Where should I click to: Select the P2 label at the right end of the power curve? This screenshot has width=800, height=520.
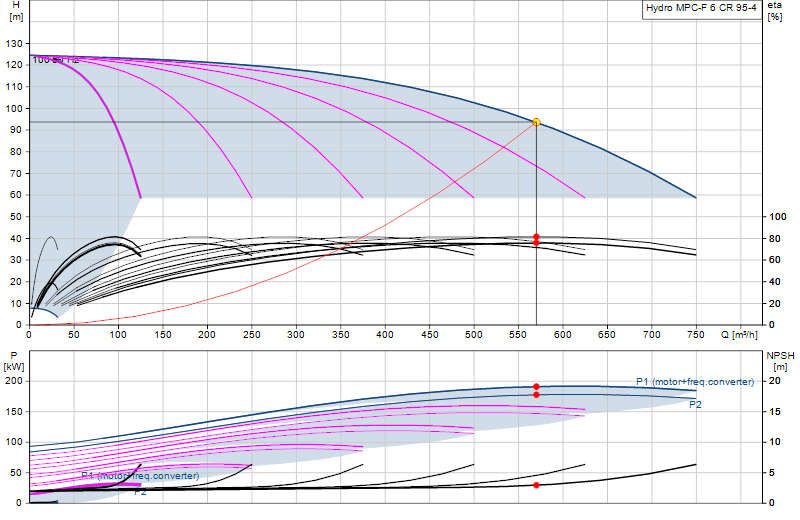point(695,405)
